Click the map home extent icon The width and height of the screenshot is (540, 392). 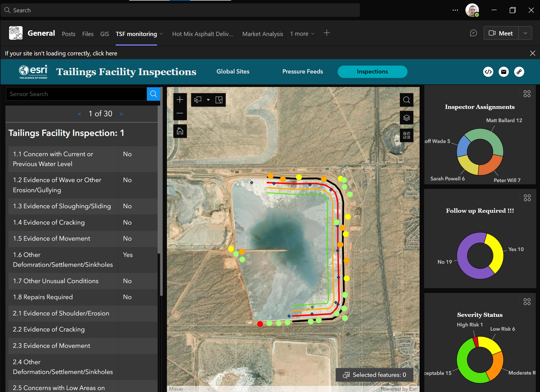point(180,131)
